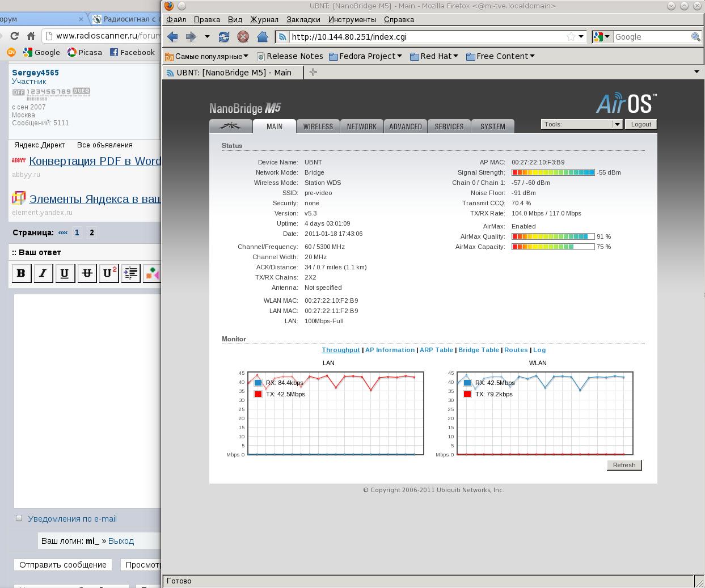705x588 pixels.
Task: Click Отправить сообщение button in forum
Action: click(63, 565)
